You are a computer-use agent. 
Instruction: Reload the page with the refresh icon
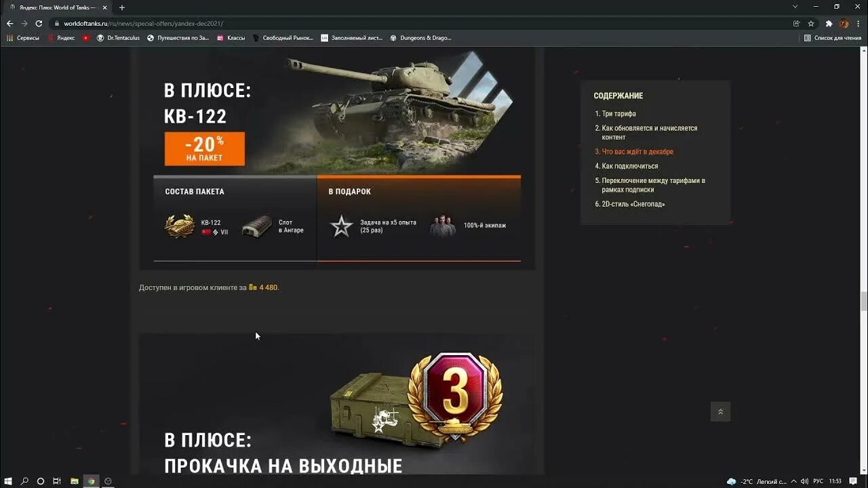(39, 23)
